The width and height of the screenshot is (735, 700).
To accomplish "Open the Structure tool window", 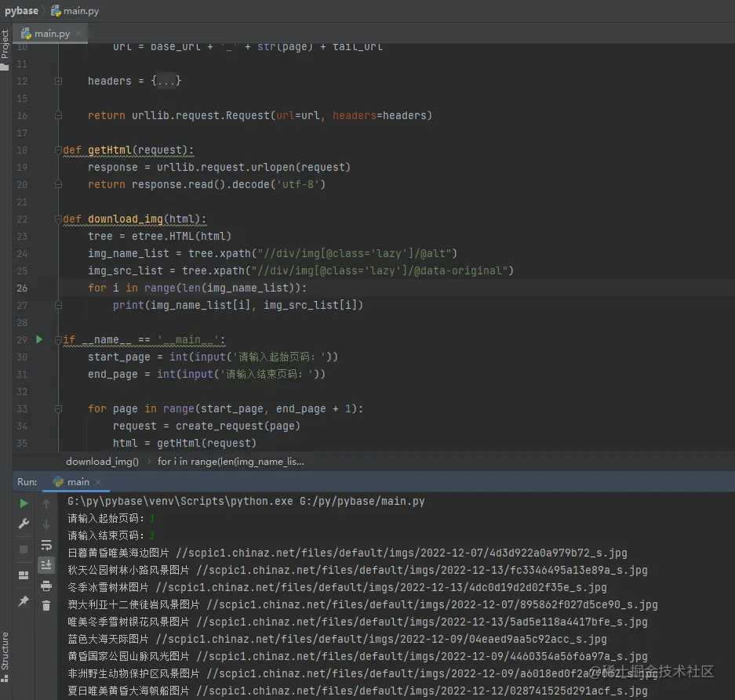I will (x=5, y=656).
